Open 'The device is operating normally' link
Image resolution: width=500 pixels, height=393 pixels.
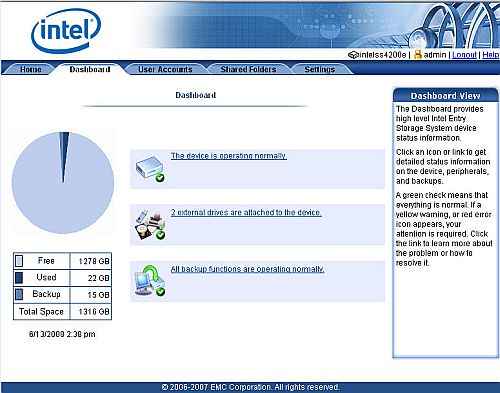coord(229,156)
